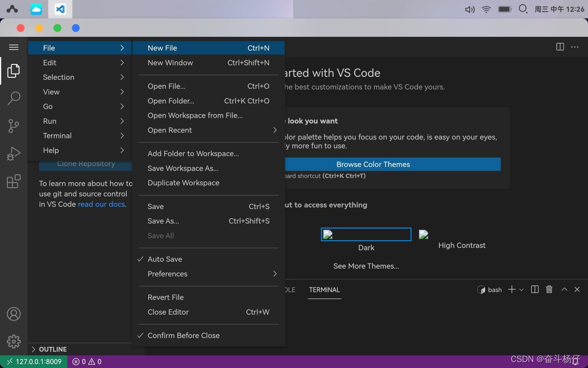Click the Accounts icon in activity bar
The image size is (588, 368).
pyautogui.click(x=14, y=314)
